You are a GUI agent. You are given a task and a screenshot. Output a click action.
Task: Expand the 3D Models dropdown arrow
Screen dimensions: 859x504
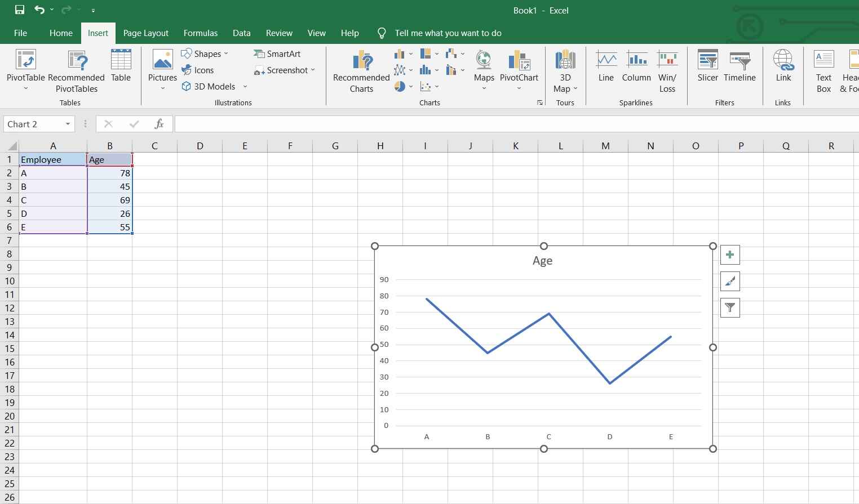click(x=245, y=86)
